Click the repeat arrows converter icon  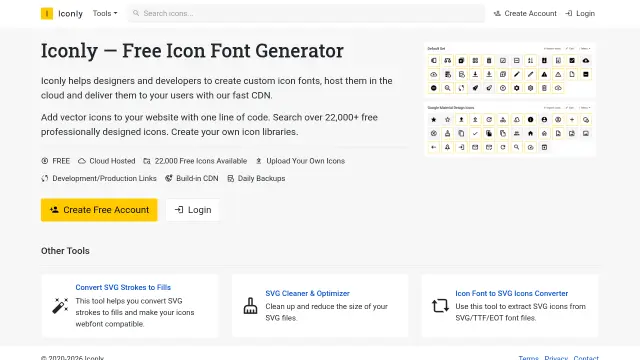pyautogui.click(x=440, y=306)
